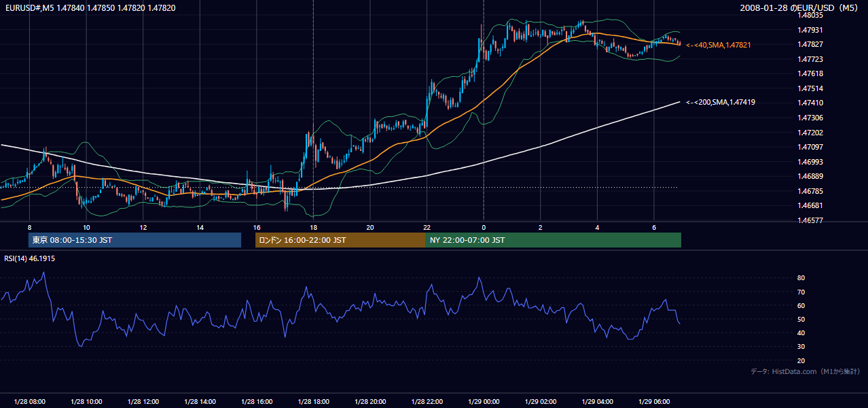Screen dimensions: 868x408
Task: Select RSI scale value 30
Action: [801, 347]
